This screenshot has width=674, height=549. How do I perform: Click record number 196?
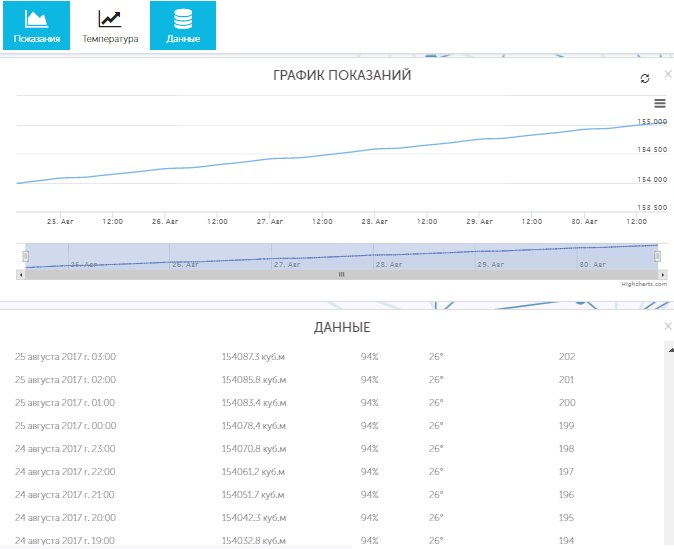pyautogui.click(x=567, y=495)
